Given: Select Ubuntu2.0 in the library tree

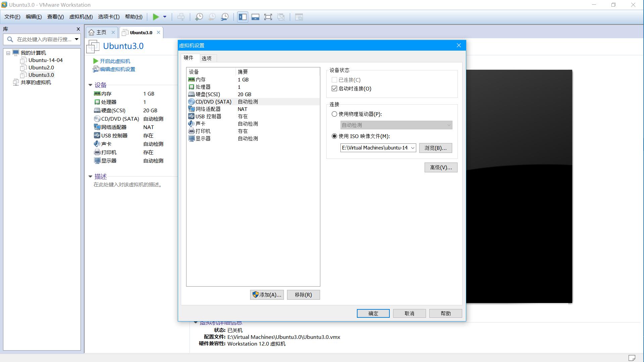Looking at the screenshot, I should click(x=41, y=67).
